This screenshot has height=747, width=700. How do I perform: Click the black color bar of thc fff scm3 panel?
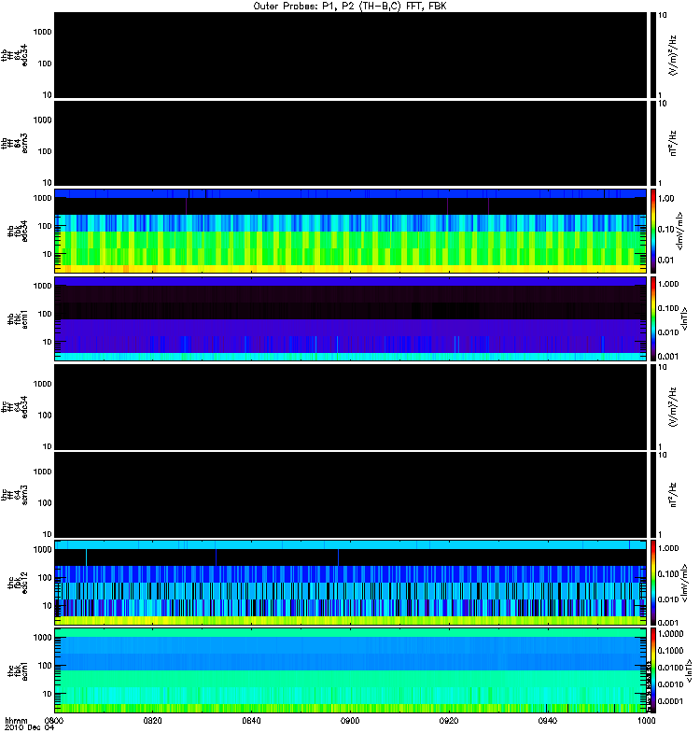[x=653, y=495]
